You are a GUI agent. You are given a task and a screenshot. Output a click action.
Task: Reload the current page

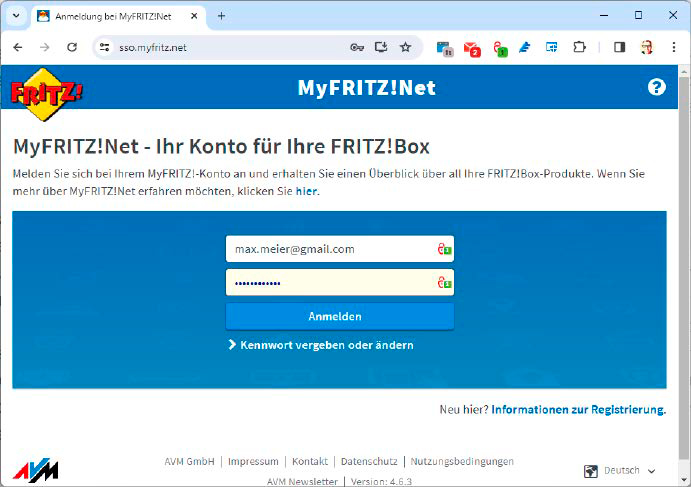(72, 47)
